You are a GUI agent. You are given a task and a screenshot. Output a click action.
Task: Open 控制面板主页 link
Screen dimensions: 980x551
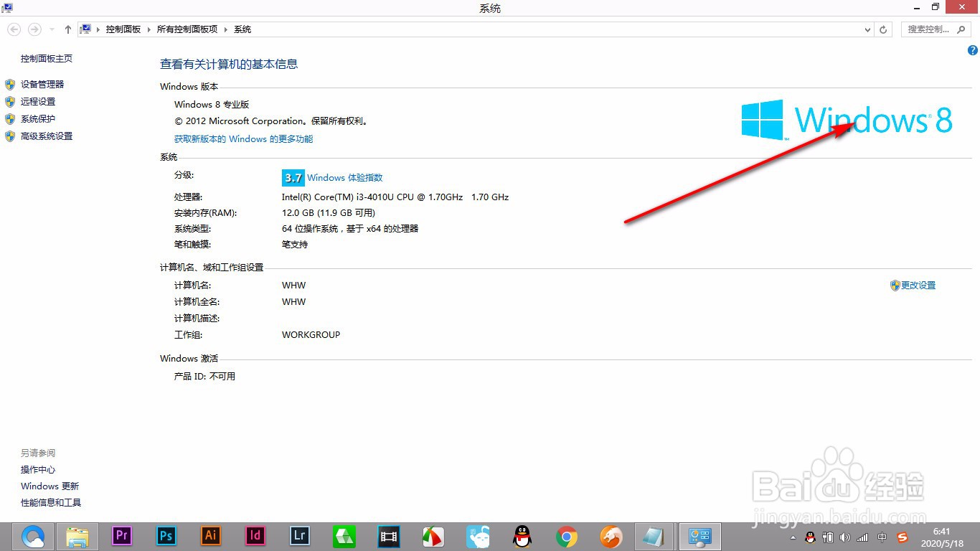tap(47, 59)
